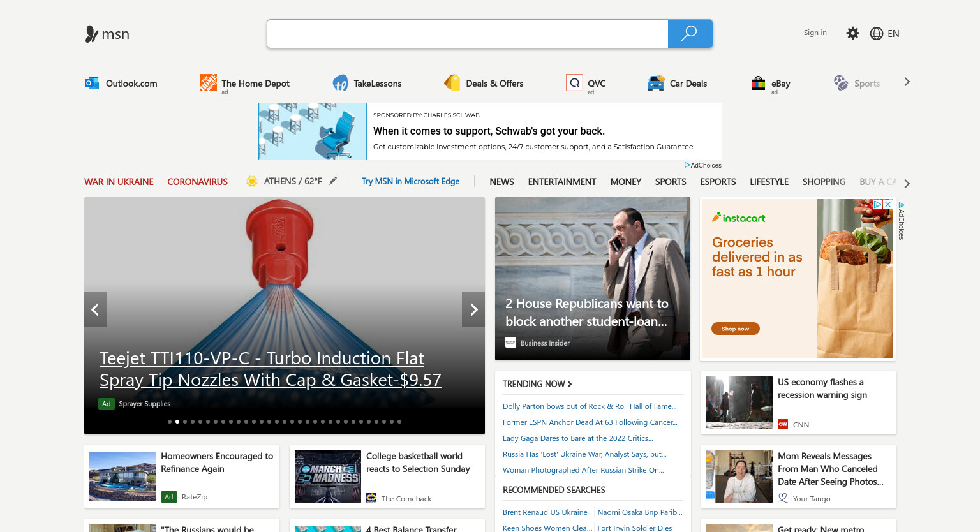
Task: Click the Business Insider source icon
Action: coord(510,343)
